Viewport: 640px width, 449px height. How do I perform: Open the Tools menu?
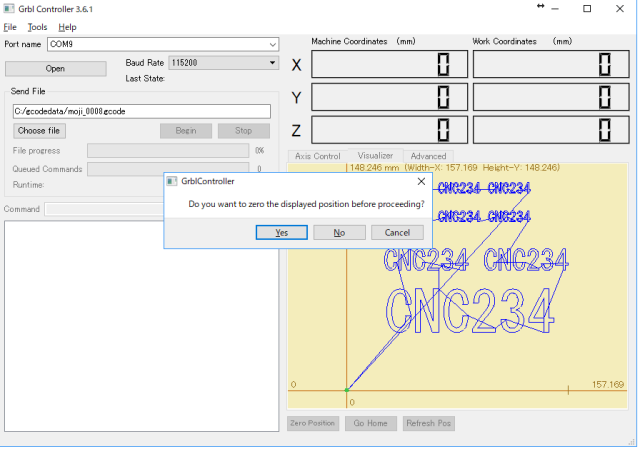[37, 27]
